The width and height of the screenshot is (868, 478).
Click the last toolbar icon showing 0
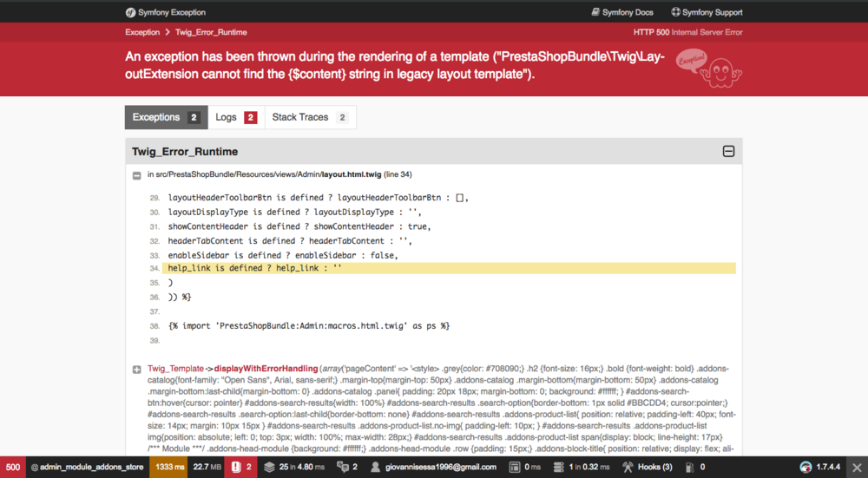pos(689,468)
